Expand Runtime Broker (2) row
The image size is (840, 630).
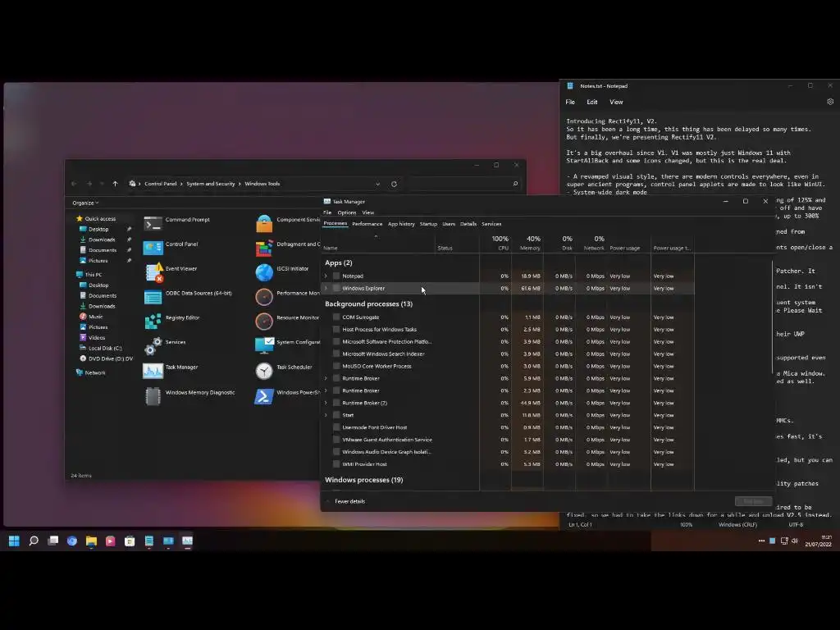[326, 403]
